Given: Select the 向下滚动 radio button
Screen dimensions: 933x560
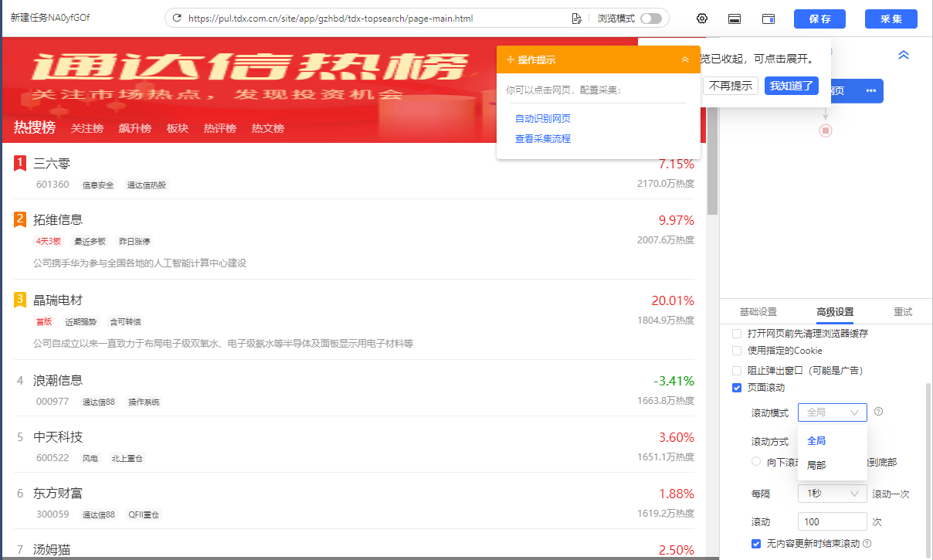Looking at the screenshot, I should pyautogui.click(x=756, y=462).
